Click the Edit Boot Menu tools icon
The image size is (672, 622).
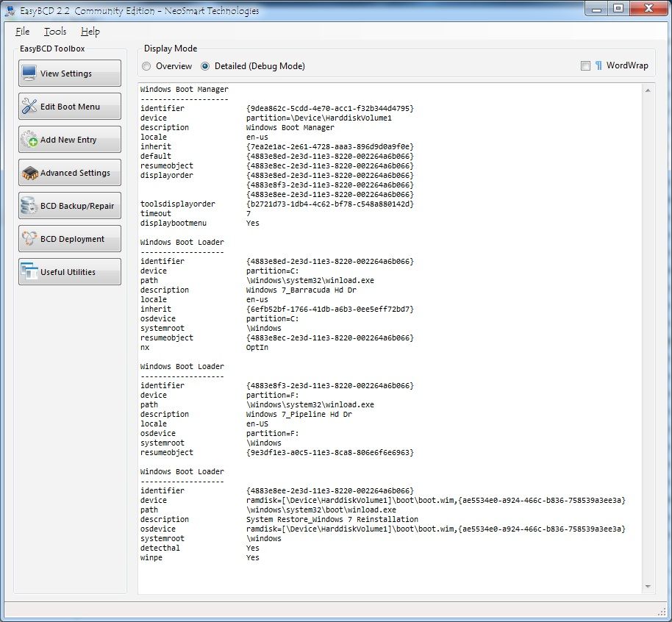tap(29, 106)
